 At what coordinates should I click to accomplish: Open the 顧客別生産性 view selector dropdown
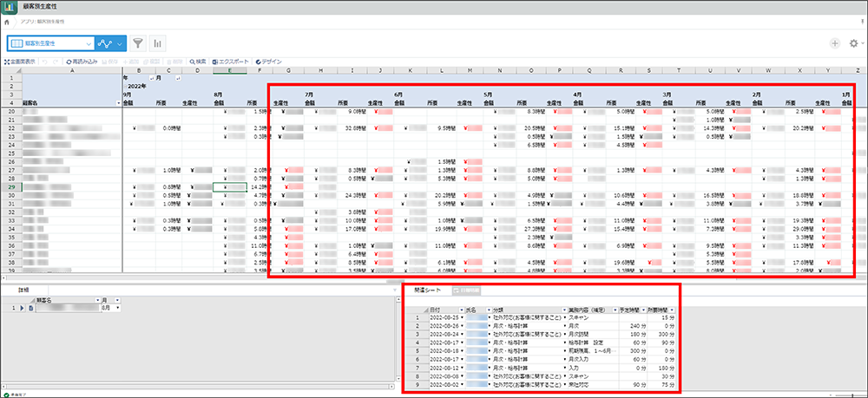click(x=50, y=43)
